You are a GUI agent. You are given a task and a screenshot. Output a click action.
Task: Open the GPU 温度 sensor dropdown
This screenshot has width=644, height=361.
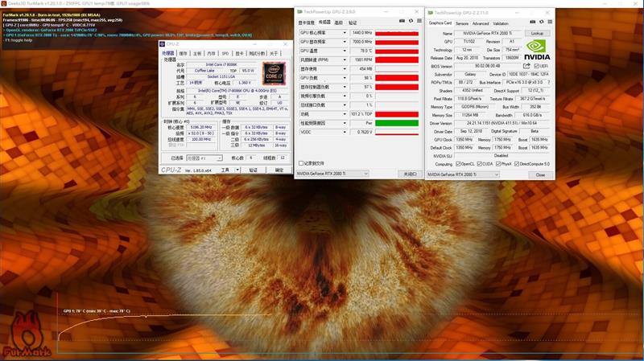click(345, 51)
